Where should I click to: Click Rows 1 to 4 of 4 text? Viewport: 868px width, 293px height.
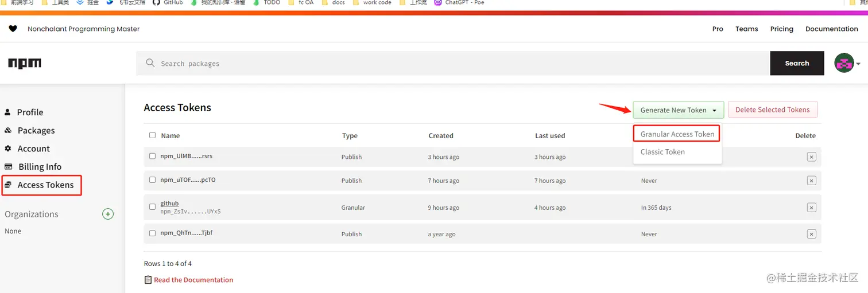point(168,264)
